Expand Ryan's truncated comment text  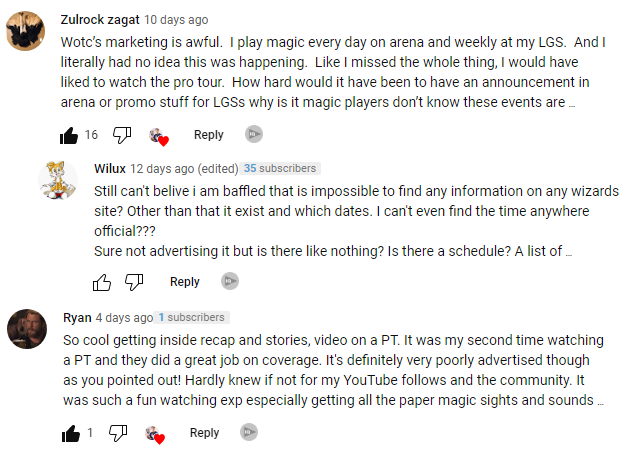[600, 400]
